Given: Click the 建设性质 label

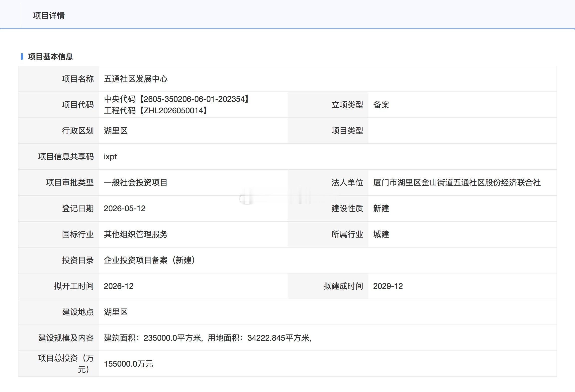Looking at the screenshot, I should [347, 208].
